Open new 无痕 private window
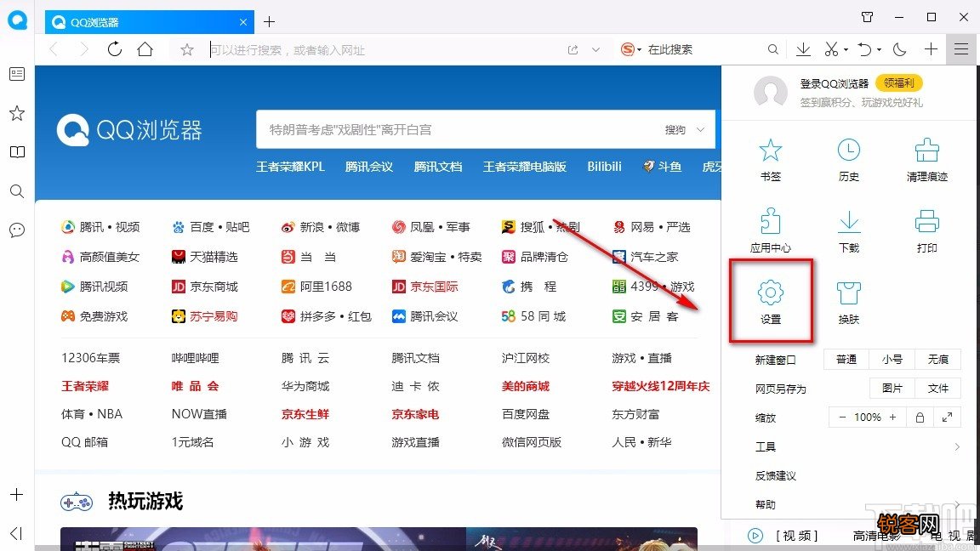 (x=937, y=360)
